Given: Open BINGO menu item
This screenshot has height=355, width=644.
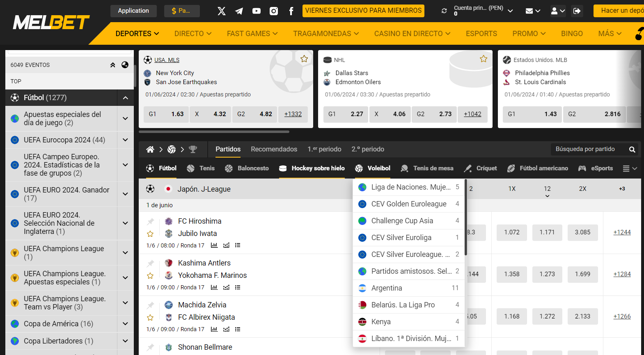Looking at the screenshot, I should 572,34.
